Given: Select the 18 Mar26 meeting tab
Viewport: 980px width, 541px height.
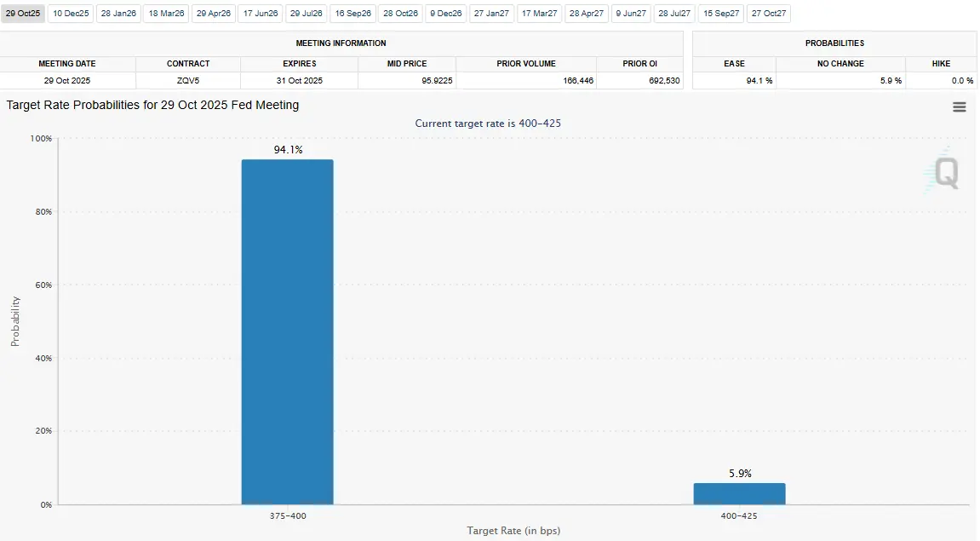Looking at the screenshot, I should [x=166, y=13].
